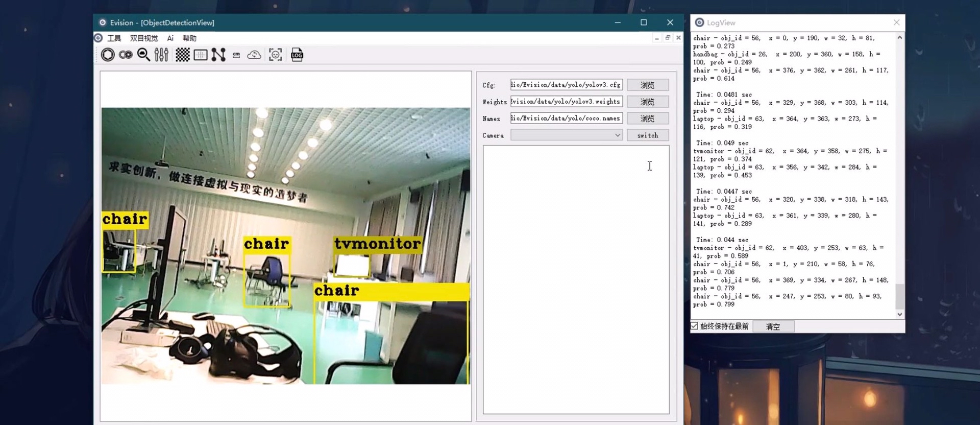Click the 'Time: 0.0447 sec' log line
Viewport: 980px width, 425px height.
[724, 192]
